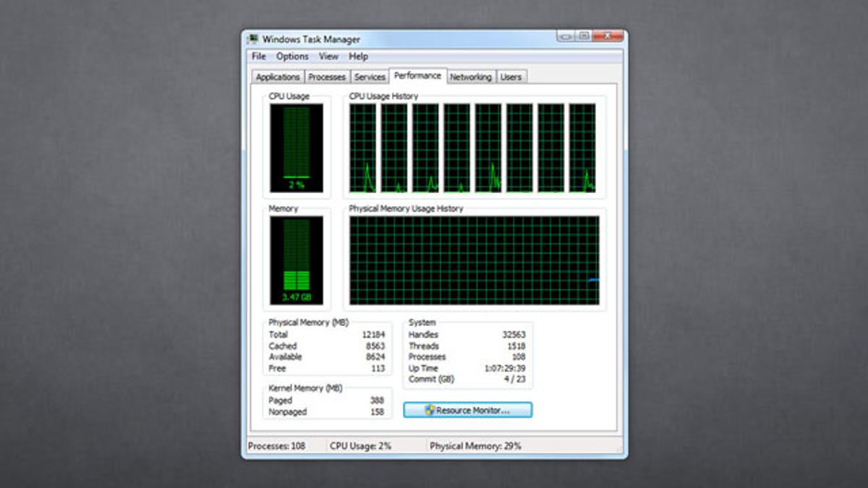
Task: Click the CPU Usage History label
Action: pos(383,95)
